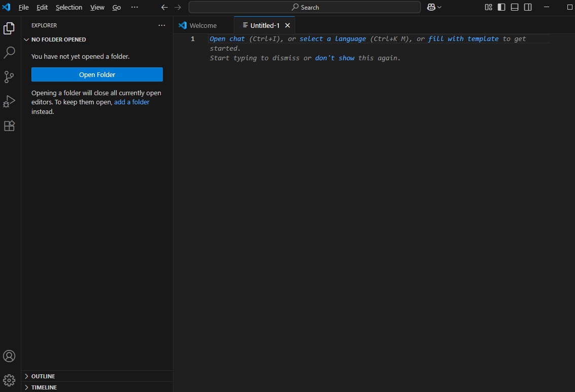Switch to the Welcome tab

point(203,25)
